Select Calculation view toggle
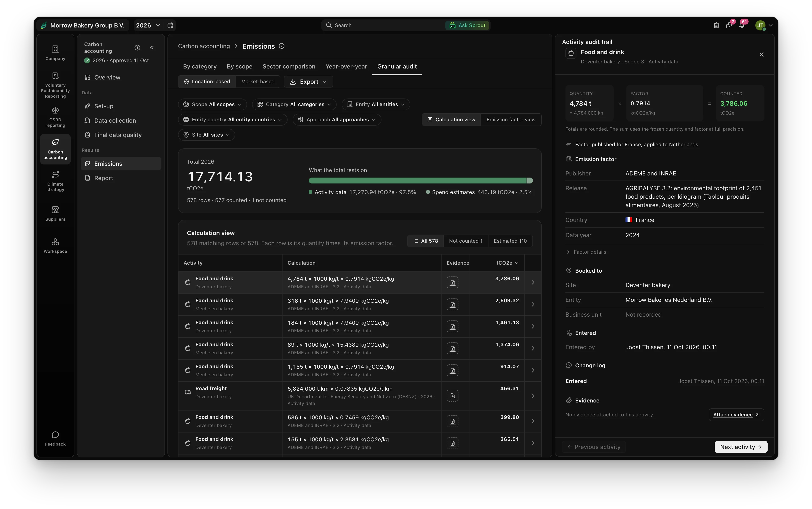Image resolution: width=812 pixels, height=509 pixels. (x=451, y=119)
